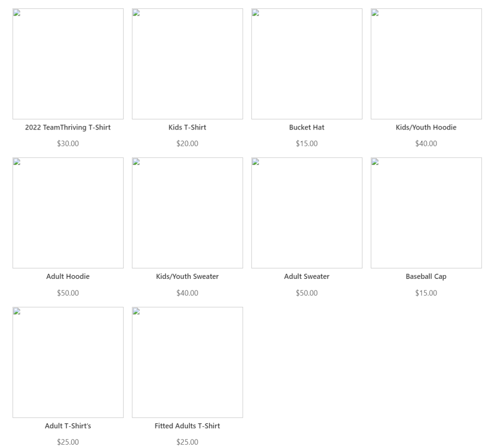The image size is (494, 448).
Task: Select the Adult Sweater product thumbnail
Action: click(x=307, y=213)
